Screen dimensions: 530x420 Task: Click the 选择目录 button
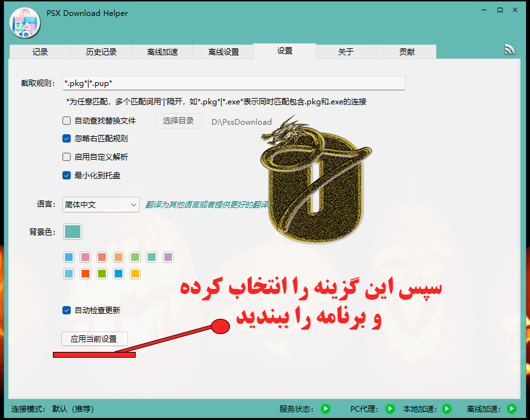179,121
